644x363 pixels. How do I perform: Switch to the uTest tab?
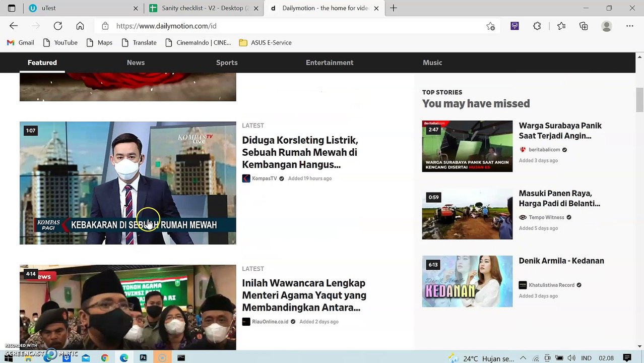83,9
